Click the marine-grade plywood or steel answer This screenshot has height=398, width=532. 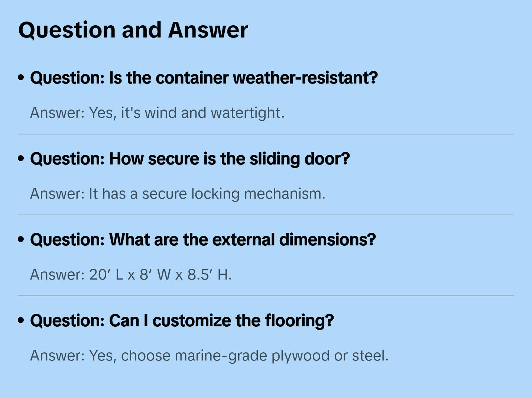click(209, 356)
